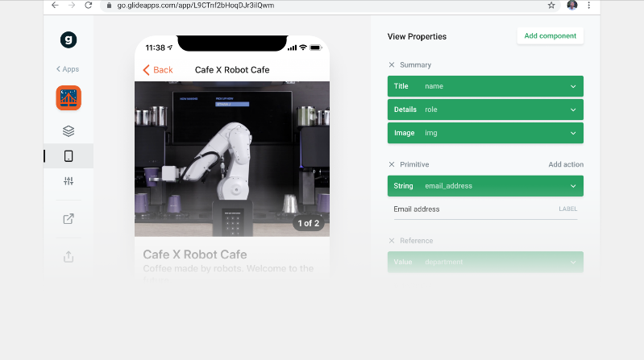The height and width of the screenshot is (360, 644).
Task: Click the Glide logo icon
Action: [x=69, y=39]
